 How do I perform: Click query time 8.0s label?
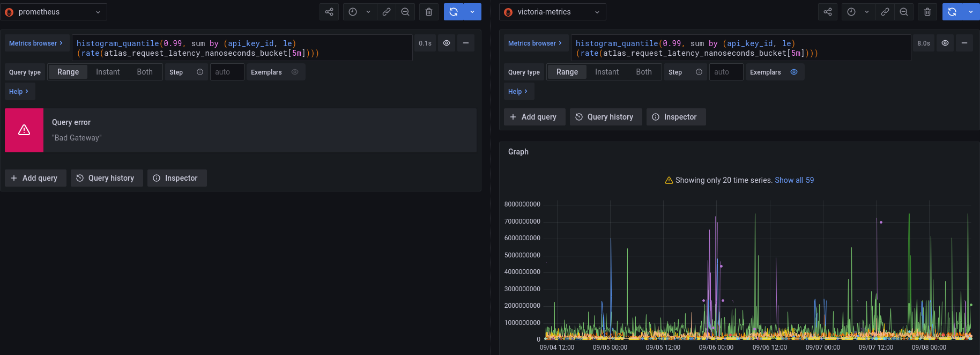pos(924,43)
